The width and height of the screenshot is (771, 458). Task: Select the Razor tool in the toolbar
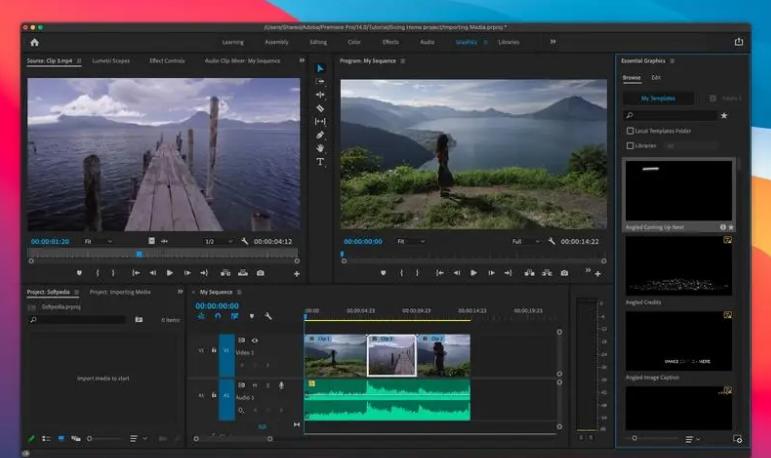pos(320,108)
